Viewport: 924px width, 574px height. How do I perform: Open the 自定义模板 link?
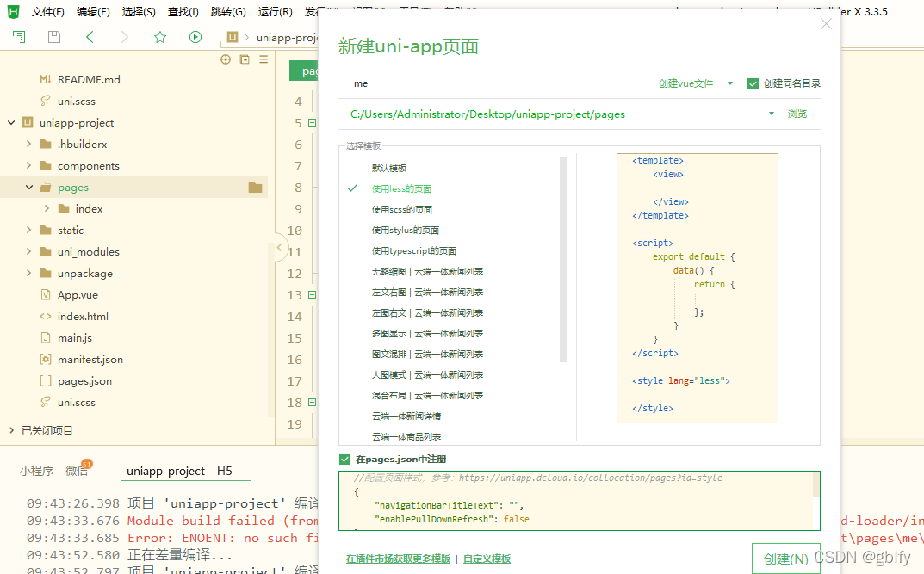coord(487,559)
